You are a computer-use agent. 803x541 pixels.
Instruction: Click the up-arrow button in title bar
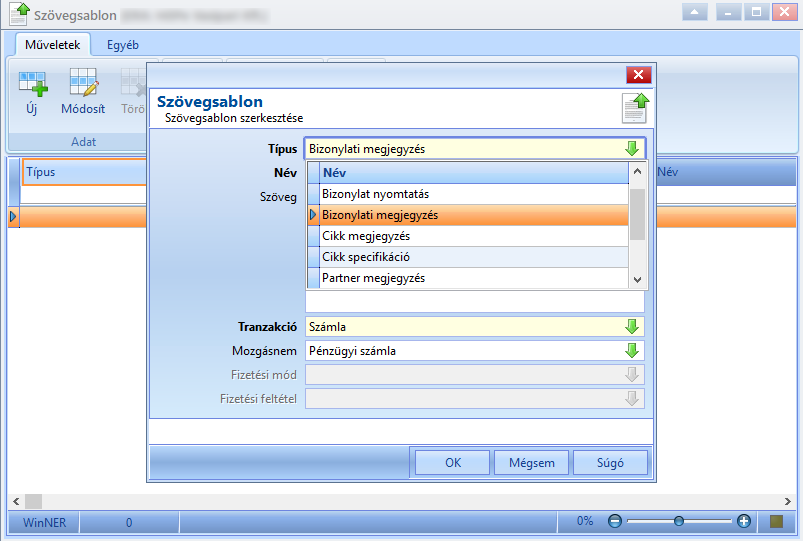coord(694,12)
